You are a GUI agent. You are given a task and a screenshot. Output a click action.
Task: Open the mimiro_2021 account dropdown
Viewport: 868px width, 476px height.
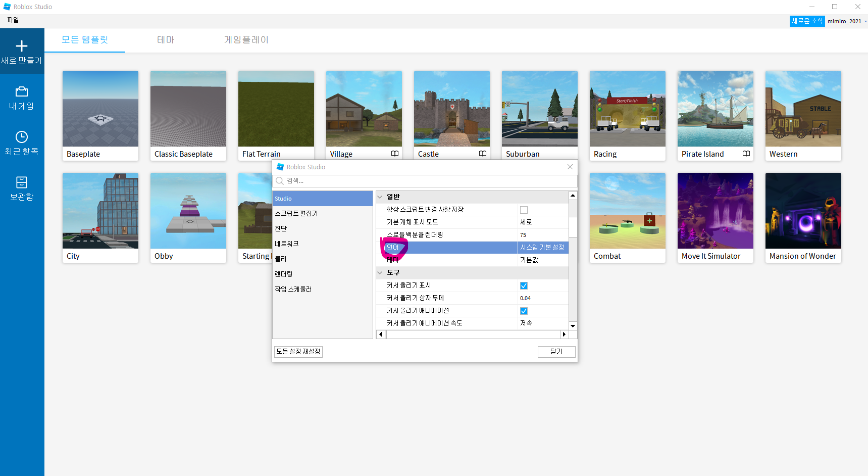pyautogui.click(x=846, y=21)
